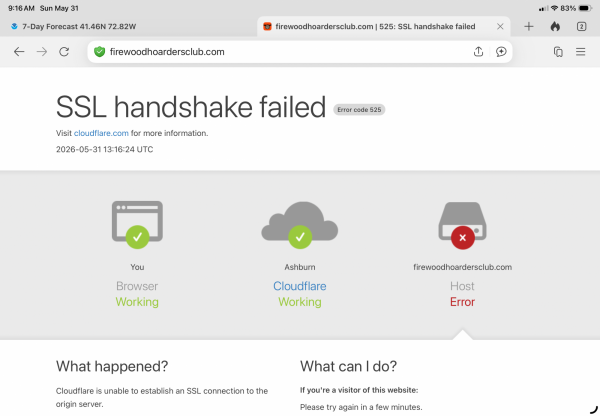Open the hamburger menu
This screenshot has height=416, width=600.
(x=580, y=52)
